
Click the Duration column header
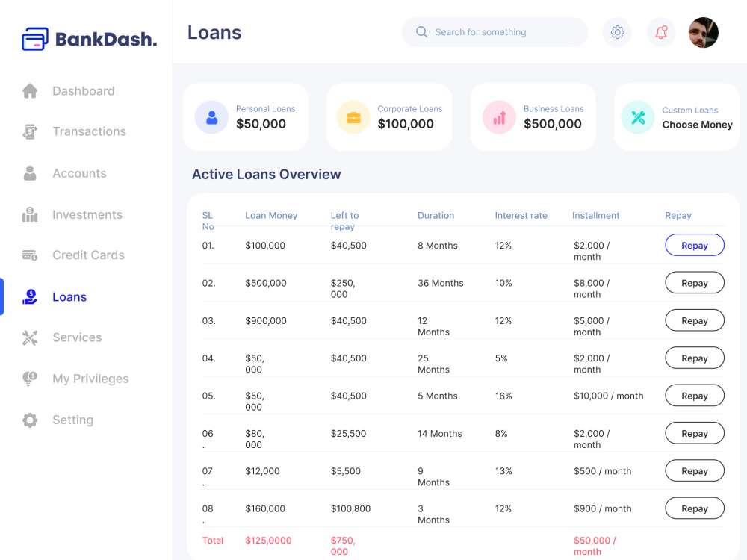click(x=436, y=215)
